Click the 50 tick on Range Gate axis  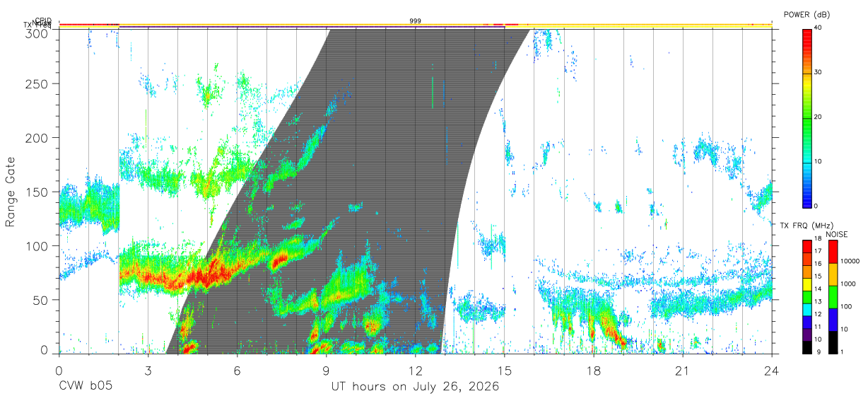41,300
